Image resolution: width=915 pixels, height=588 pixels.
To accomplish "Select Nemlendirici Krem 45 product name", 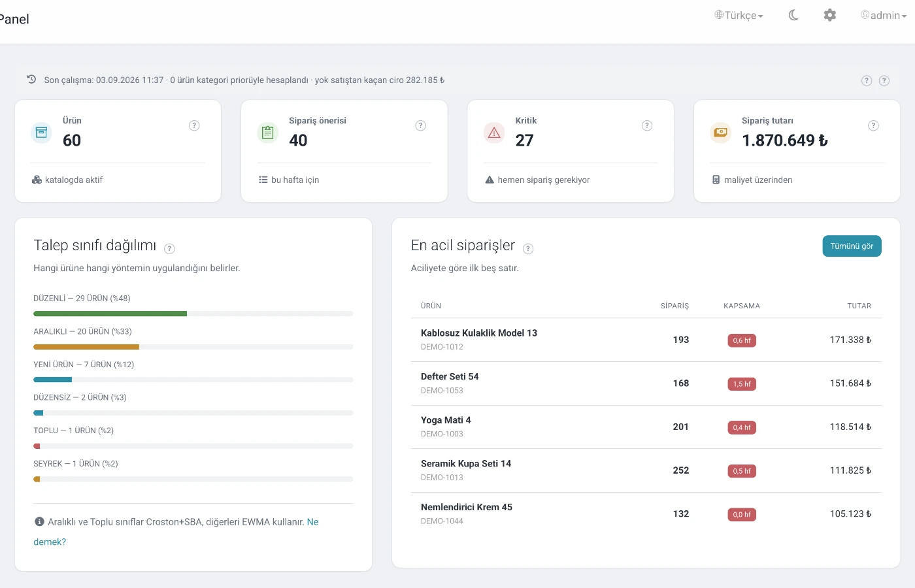I will [467, 507].
